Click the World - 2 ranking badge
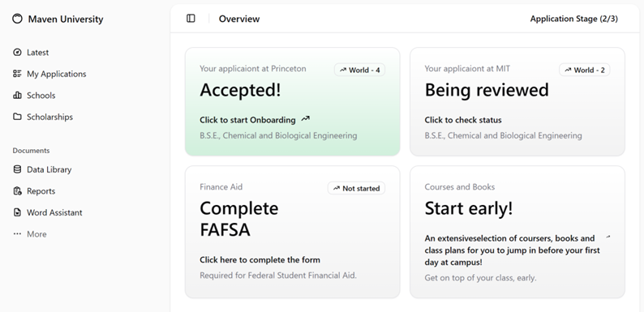Viewport: 644px width, 312px height. [x=584, y=70]
